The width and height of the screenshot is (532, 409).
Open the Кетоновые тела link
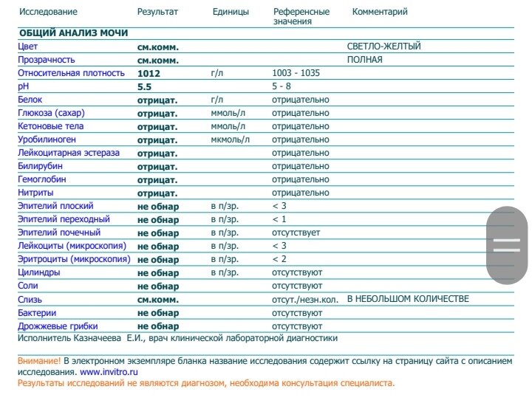pos(50,126)
